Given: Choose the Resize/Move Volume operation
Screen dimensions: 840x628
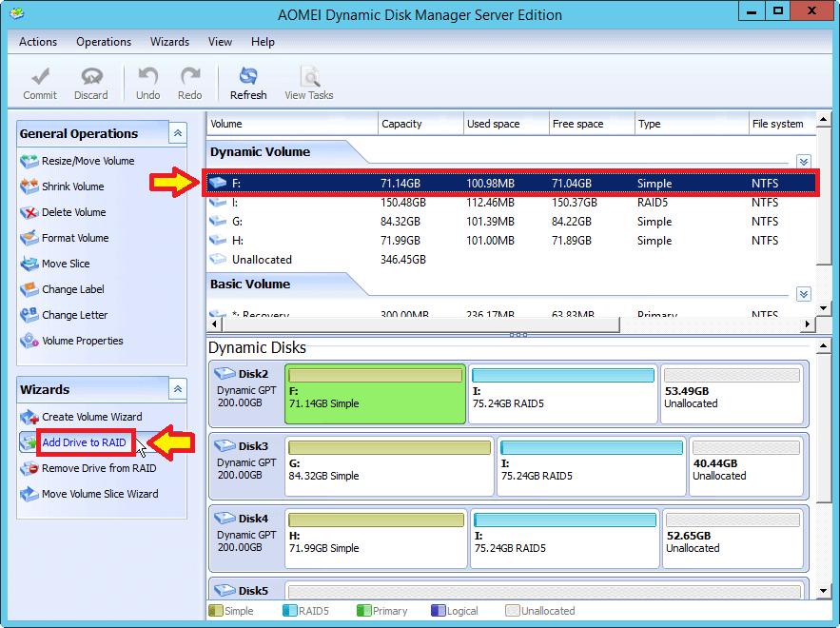Looking at the screenshot, I should (x=88, y=161).
